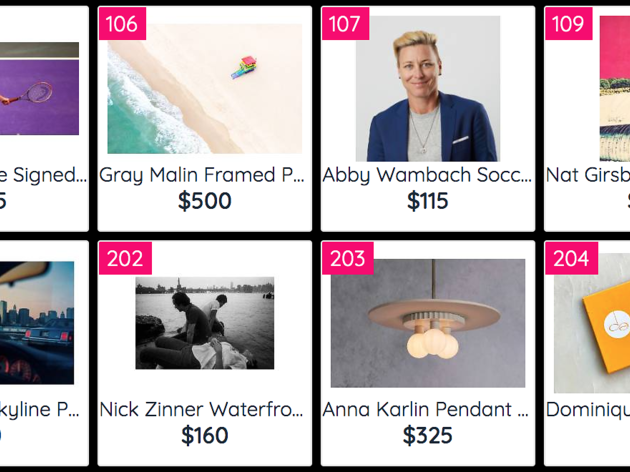Click the $160 price on lot 202

pos(205,435)
